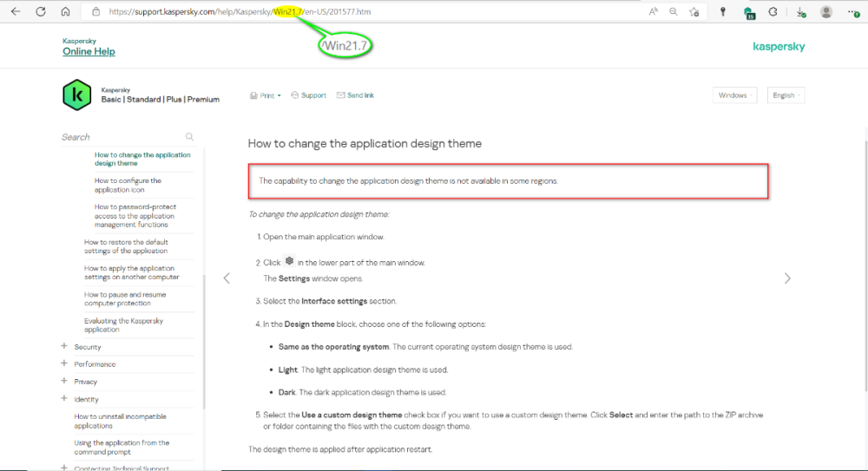Viewport: 868px width, 471px height.
Task: Open the browser profile avatar
Action: click(826, 11)
